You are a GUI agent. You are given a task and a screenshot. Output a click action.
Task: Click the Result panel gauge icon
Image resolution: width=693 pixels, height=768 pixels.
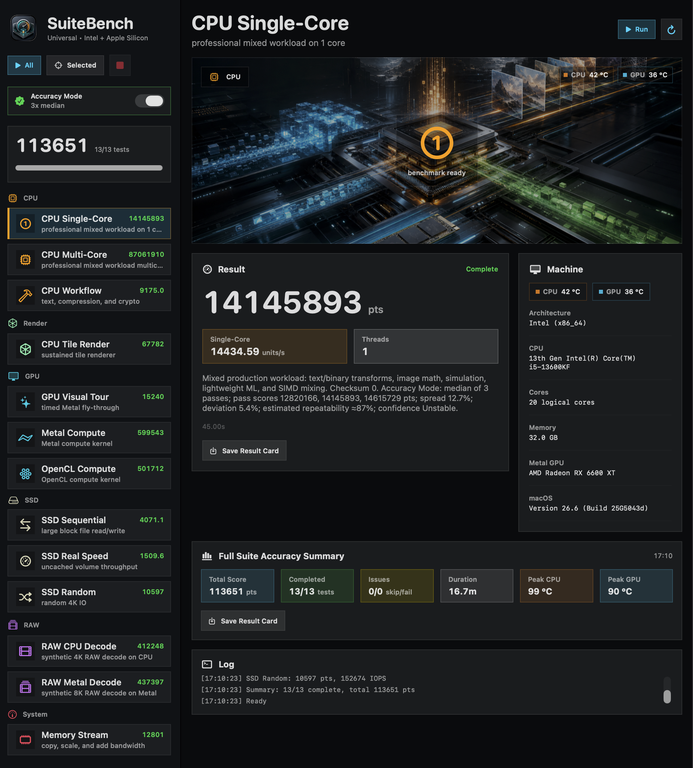(x=207, y=269)
